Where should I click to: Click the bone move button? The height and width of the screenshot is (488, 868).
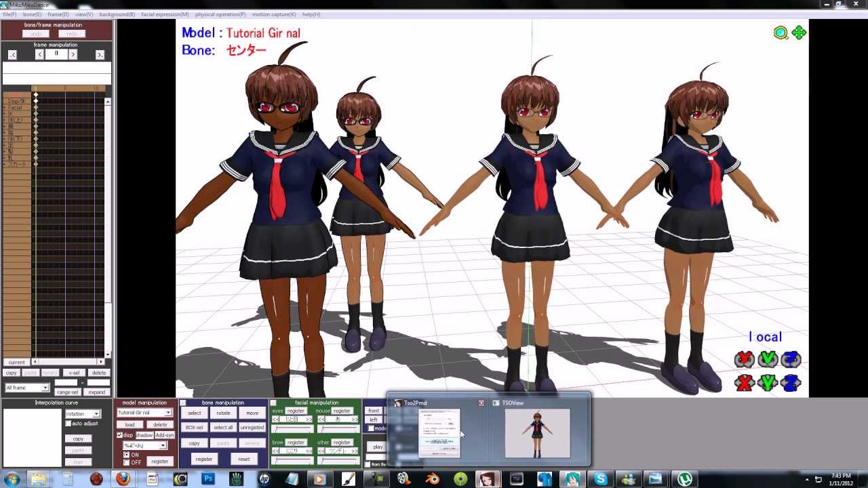click(x=252, y=413)
